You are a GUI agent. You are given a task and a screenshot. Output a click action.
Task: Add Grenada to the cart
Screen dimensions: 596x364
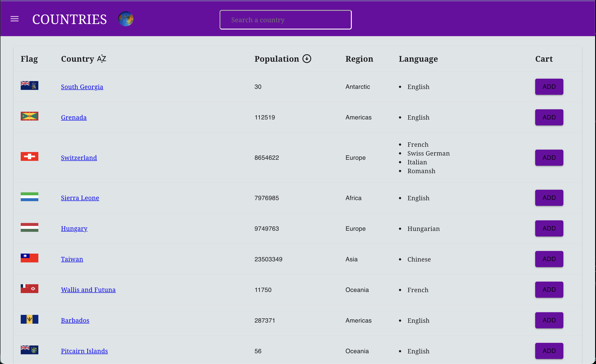(549, 117)
